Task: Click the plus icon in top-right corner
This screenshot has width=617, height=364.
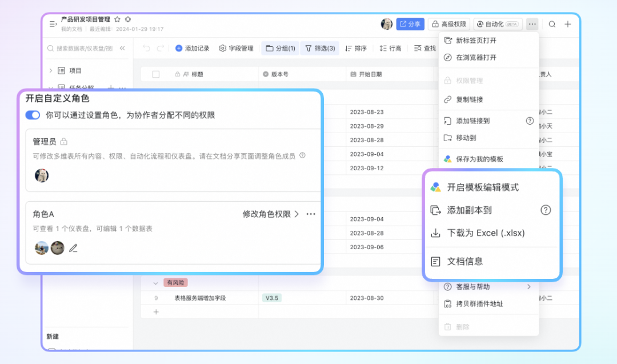Action: click(x=568, y=24)
